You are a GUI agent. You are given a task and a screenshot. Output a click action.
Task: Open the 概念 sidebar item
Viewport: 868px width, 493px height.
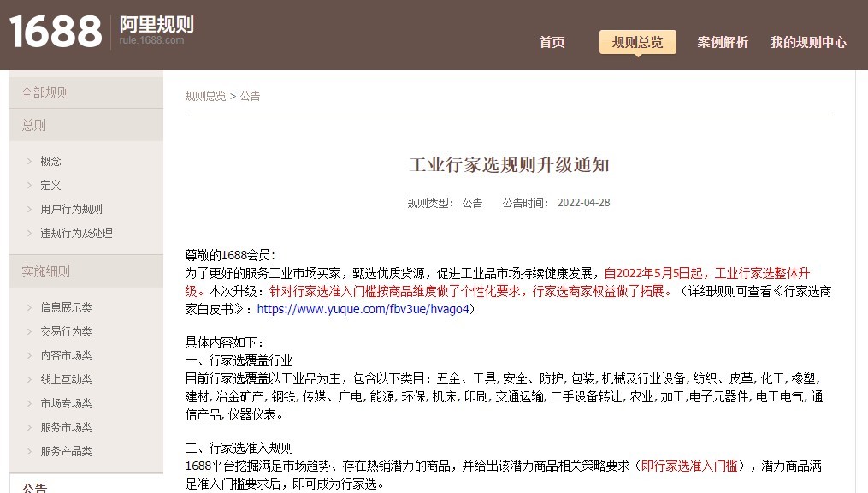click(x=50, y=161)
